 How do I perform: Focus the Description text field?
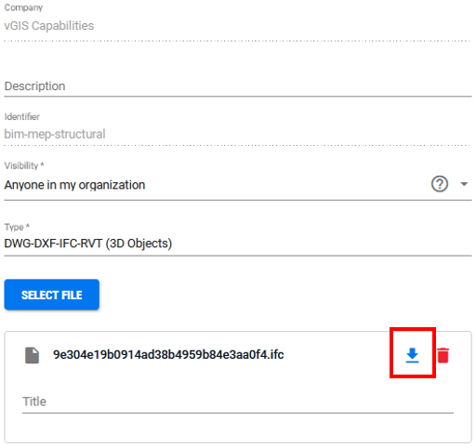[x=238, y=86]
